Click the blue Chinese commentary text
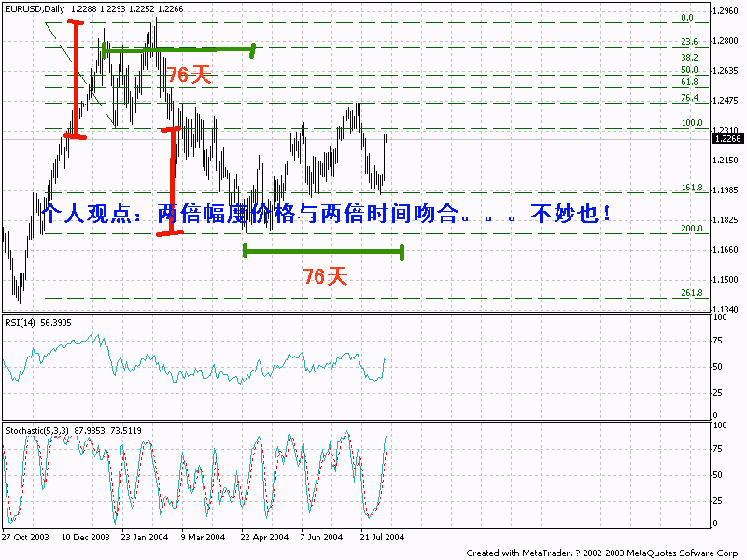Screen dimensions: 747x560 pyautogui.click(x=326, y=213)
